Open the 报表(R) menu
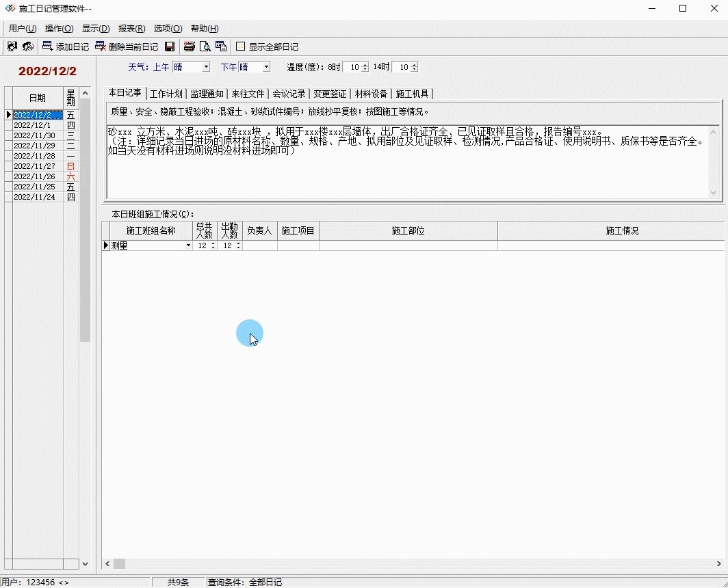Viewport: 728px width, 588px height. (x=131, y=28)
